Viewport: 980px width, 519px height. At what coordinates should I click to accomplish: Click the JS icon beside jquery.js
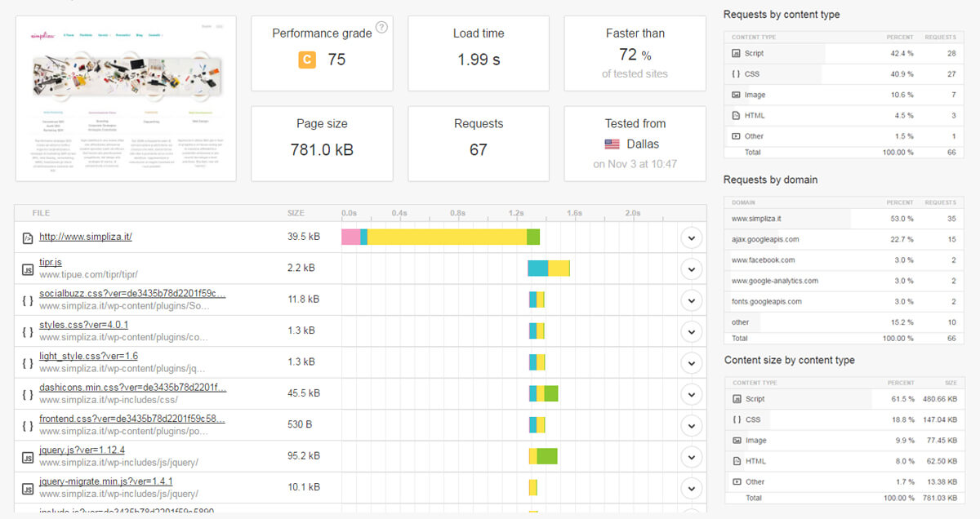coord(27,456)
